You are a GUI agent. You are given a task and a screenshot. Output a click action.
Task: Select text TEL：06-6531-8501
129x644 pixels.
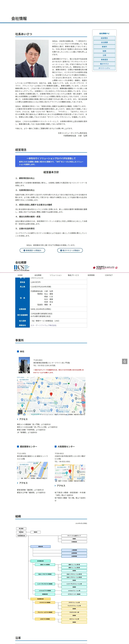click(x=62, y=462)
